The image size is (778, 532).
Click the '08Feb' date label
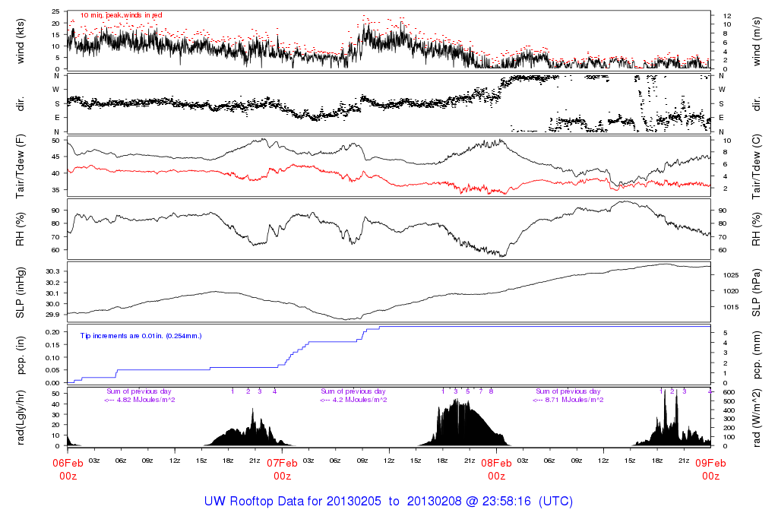(496, 464)
